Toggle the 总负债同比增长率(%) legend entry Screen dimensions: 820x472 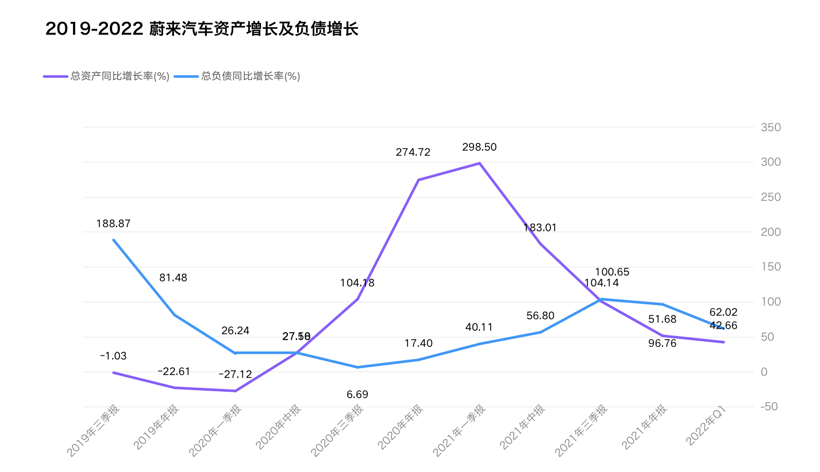[x=237, y=76]
